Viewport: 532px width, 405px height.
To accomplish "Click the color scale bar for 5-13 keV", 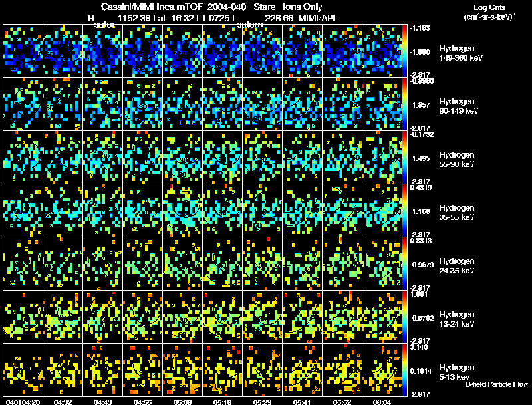I will coord(404,370).
